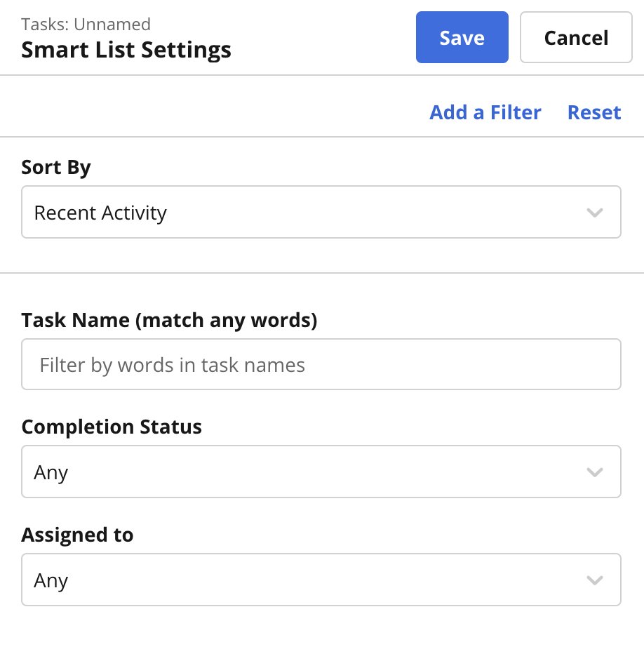Screen dimensions: 644x661
Task: Click the 'Sort By' field label
Action: (x=56, y=168)
